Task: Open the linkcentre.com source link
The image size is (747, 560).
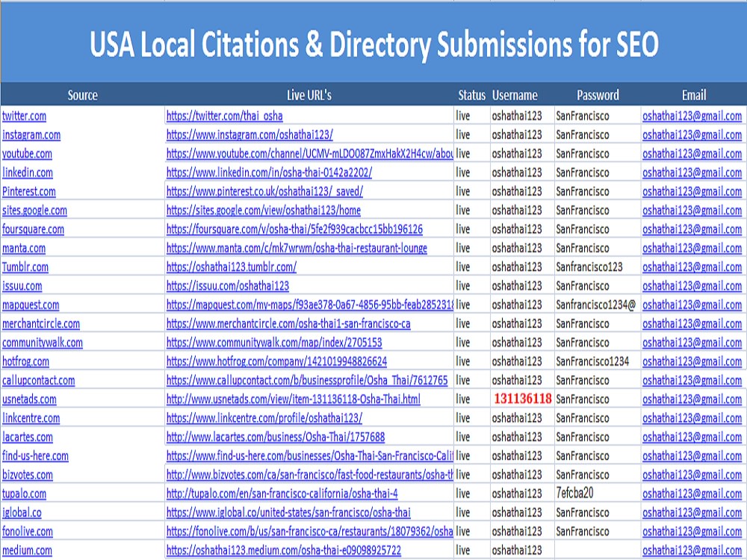Action: coord(31,418)
